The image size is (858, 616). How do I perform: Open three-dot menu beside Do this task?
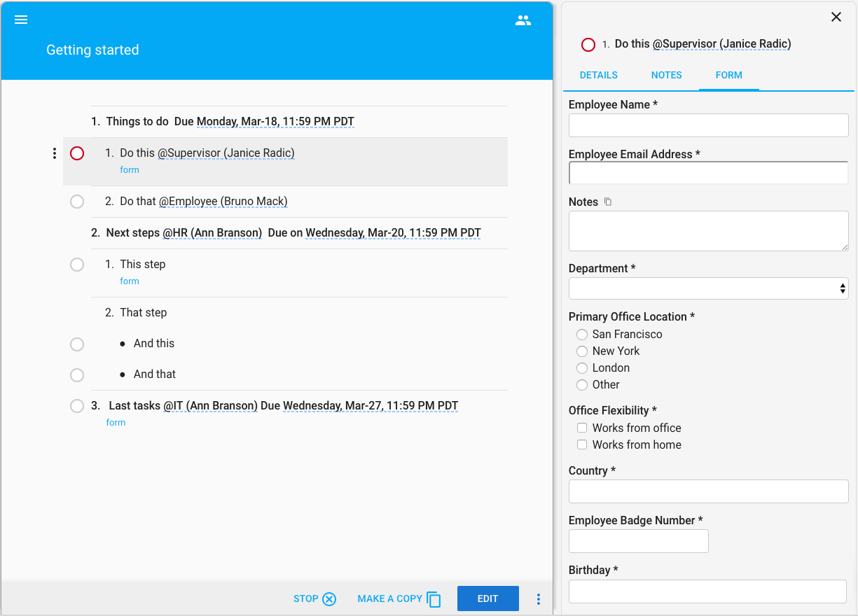[x=55, y=153]
